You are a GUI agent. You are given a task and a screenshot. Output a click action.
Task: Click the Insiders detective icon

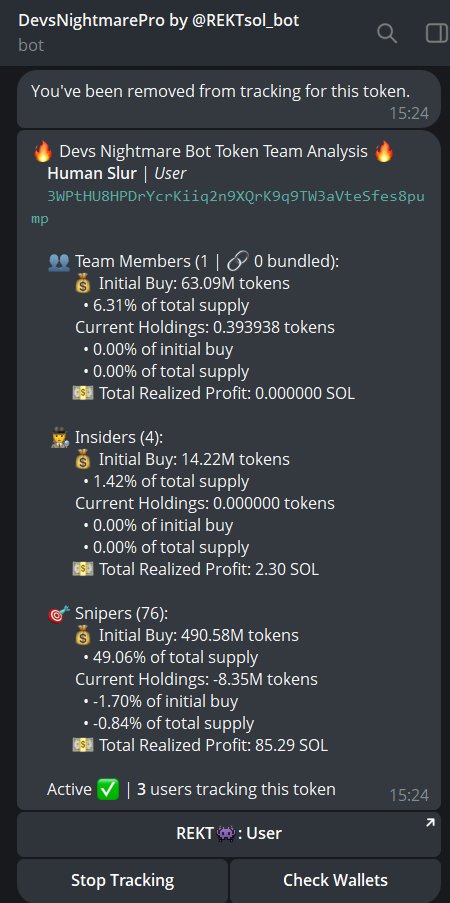point(60,438)
